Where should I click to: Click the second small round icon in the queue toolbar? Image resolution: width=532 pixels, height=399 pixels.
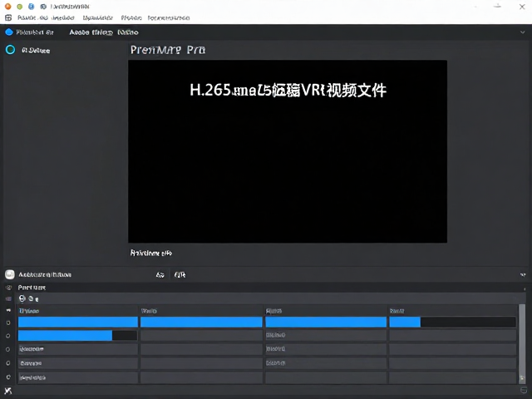31,298
